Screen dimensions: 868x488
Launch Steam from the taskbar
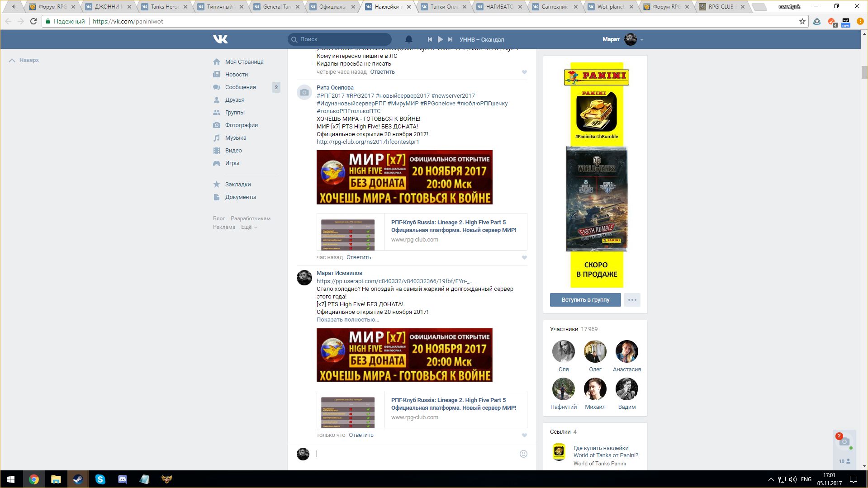(x=78, y=479)
